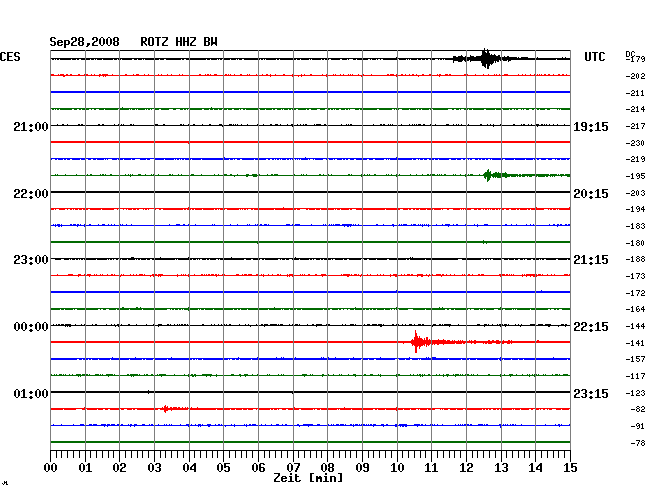Click the '13' minute axis tick label
The height and width of the screenshot is (494, 650).
[501, 468]
